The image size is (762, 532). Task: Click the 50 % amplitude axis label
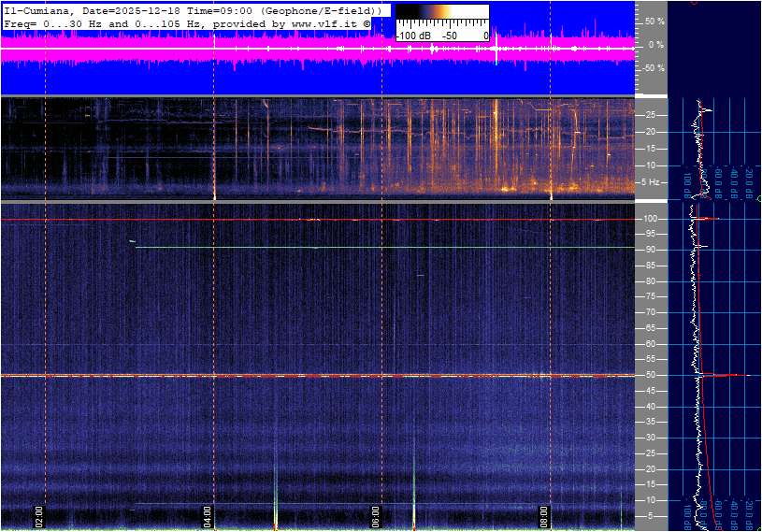coord(654,21)
